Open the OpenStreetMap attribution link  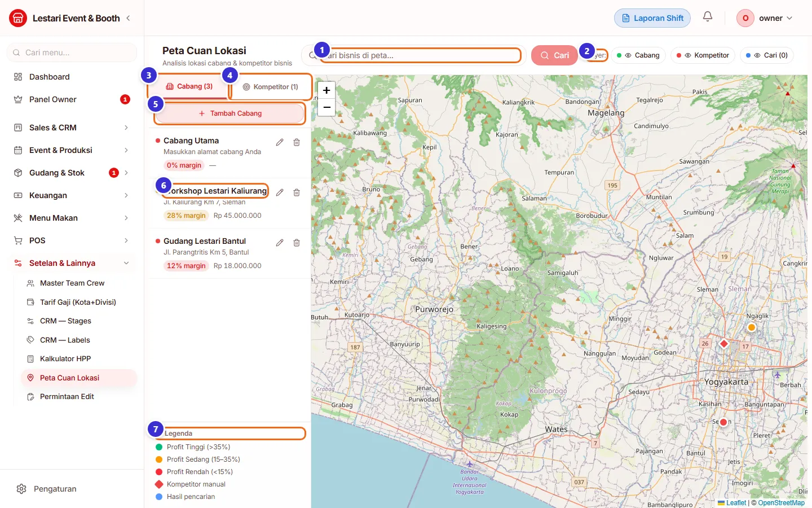[x=782, y=503]
